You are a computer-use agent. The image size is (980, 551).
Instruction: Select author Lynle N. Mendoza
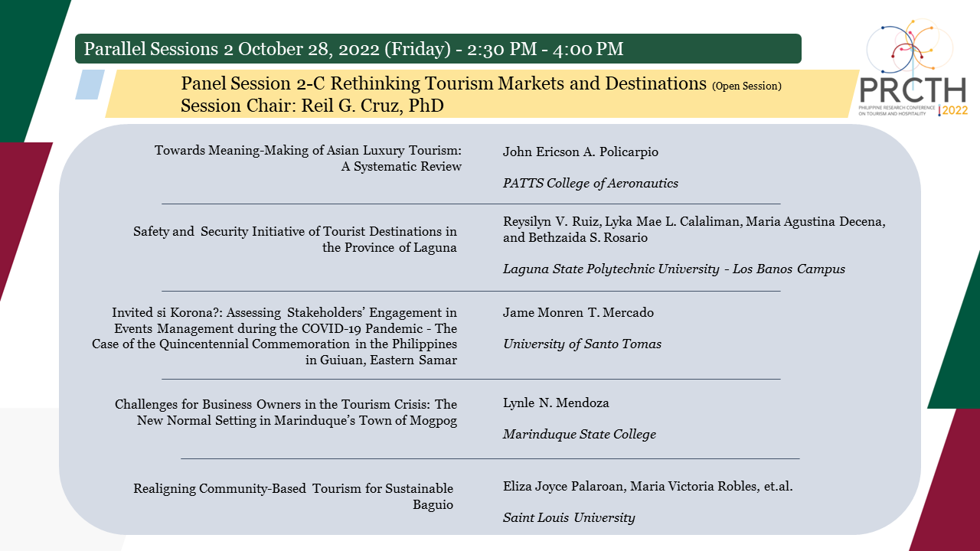[556, 403]
